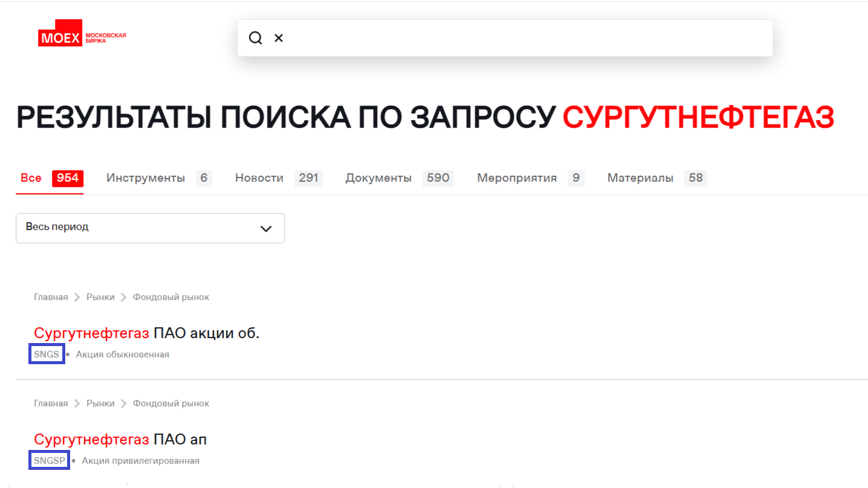
Task: Click the SNGSP ticker text
Action: (50, 461)
